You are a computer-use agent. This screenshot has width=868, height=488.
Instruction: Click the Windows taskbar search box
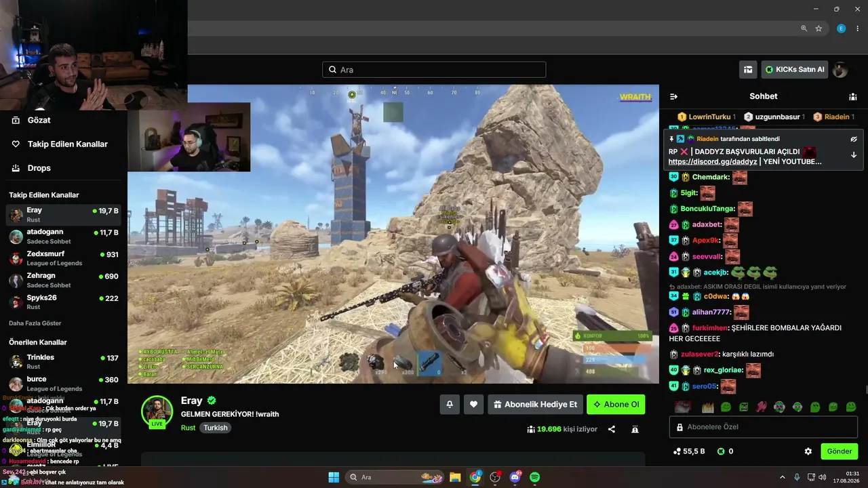coord(395,477)
